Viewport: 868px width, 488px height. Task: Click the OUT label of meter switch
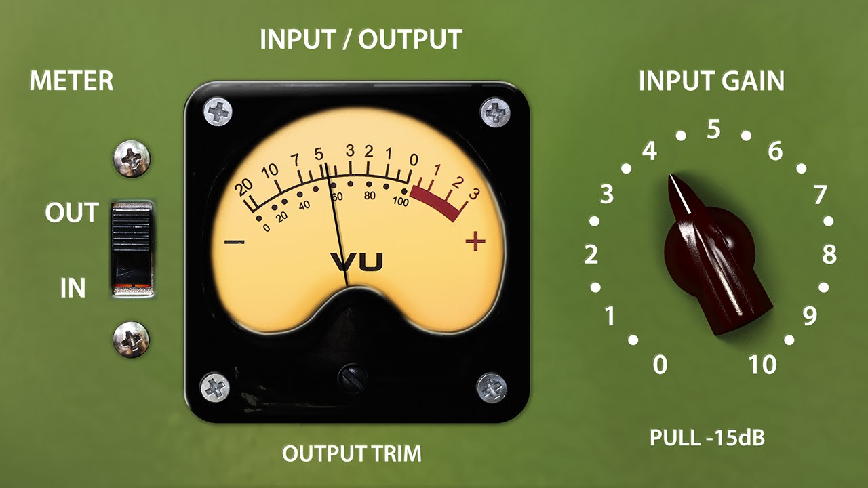click(x=72, y=213)
